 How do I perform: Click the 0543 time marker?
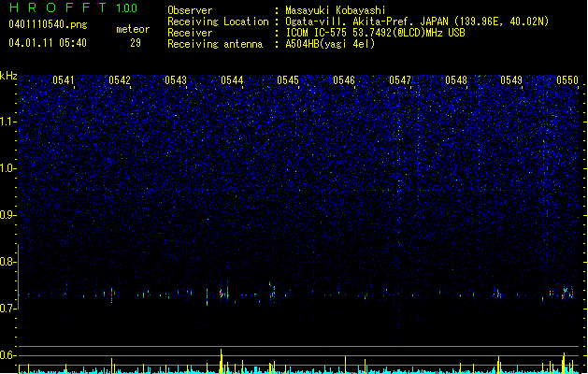[x=176, y=80]
